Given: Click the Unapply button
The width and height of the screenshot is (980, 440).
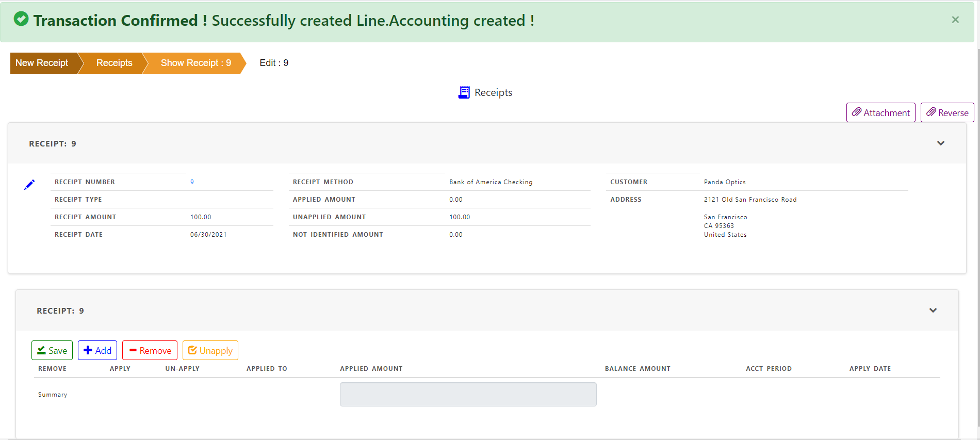Looking at the screenshot, I should (210, 350).
